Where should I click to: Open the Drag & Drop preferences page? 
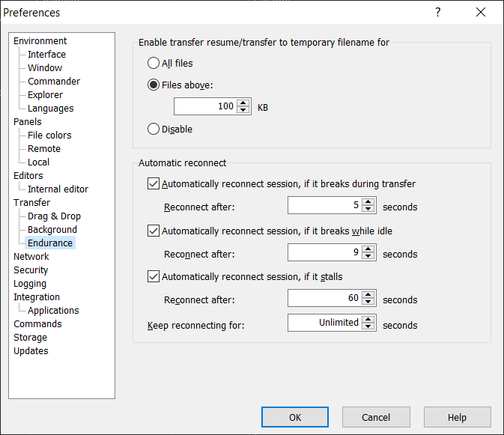54,216
